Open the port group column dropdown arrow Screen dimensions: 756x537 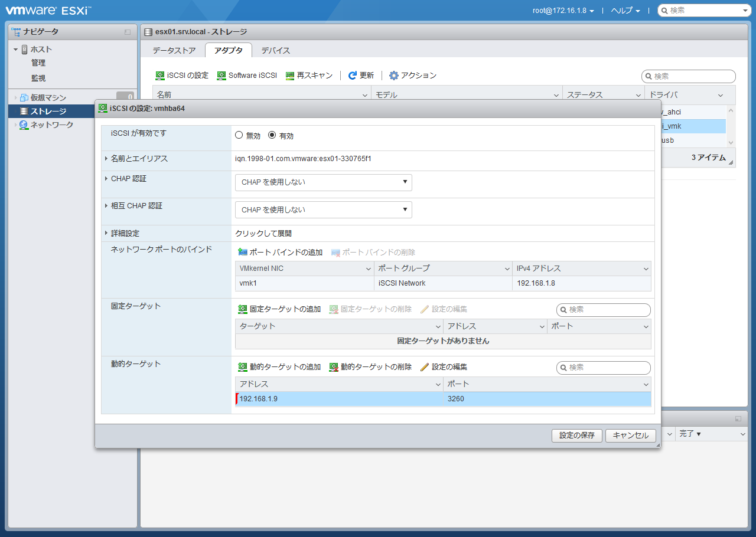tap(507, 269)
